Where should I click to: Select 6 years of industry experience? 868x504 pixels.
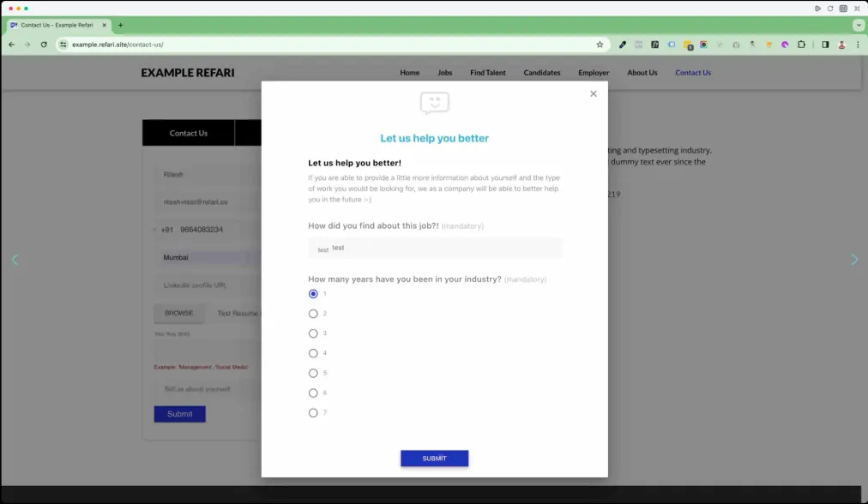click(313, 393)
